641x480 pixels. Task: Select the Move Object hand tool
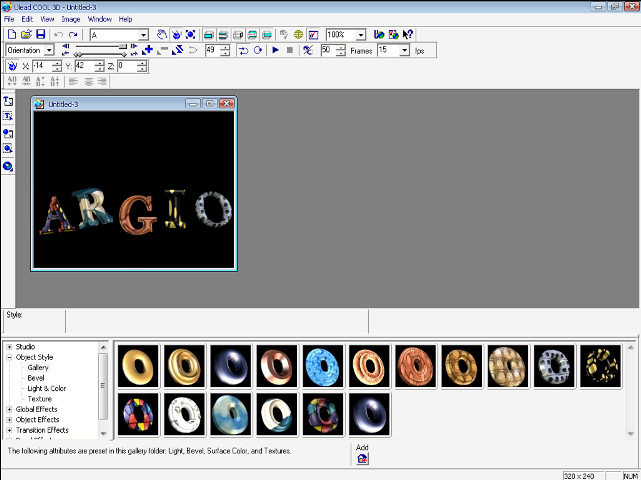(162, 35)
